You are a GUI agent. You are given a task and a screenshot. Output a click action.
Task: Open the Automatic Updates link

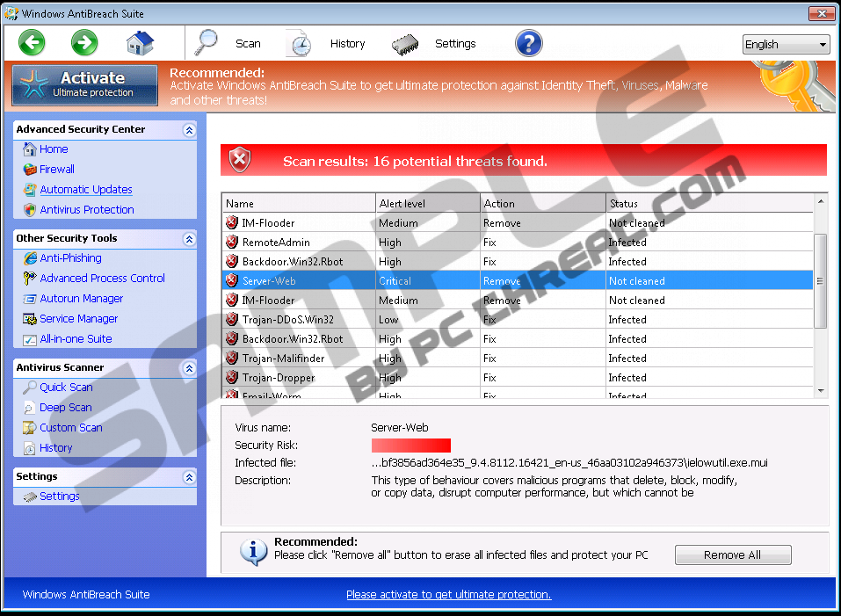[x=86, y=189]
